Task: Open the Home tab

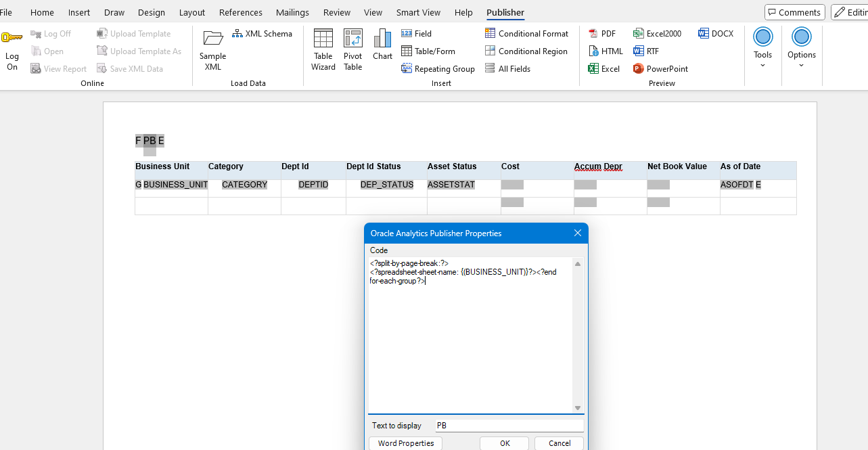Action: (42, 12)
